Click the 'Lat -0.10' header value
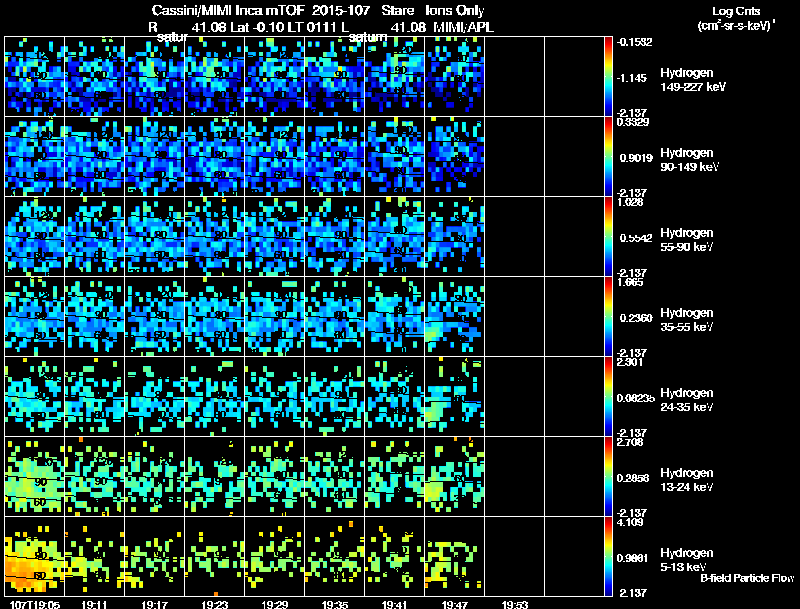Image resolution: width=800 pixels, height=609 pixels. point(257,27)
